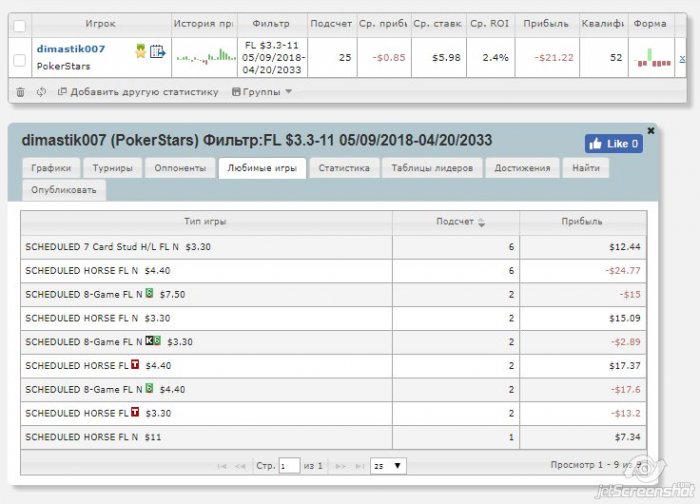Click the PokerStars site label
The image size is (700, 504).
pyautogui.click(x=63, y=66)
